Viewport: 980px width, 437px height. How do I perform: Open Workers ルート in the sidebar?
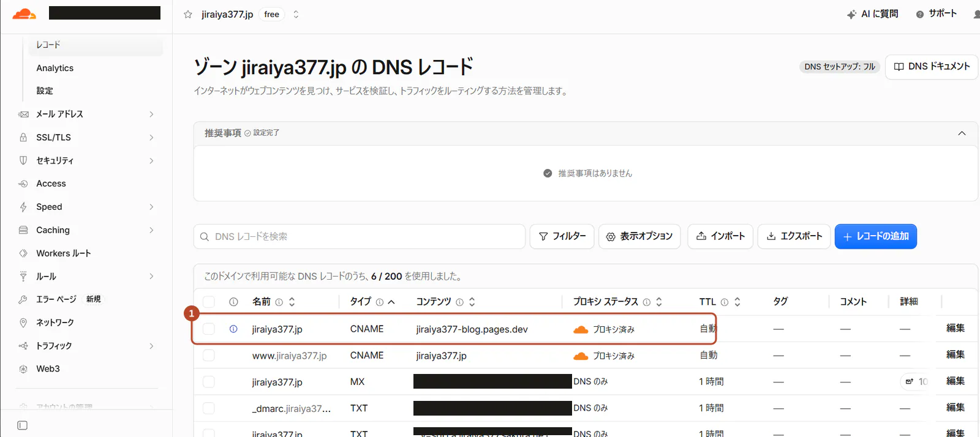pyautogui.click(x=64, y=253)
